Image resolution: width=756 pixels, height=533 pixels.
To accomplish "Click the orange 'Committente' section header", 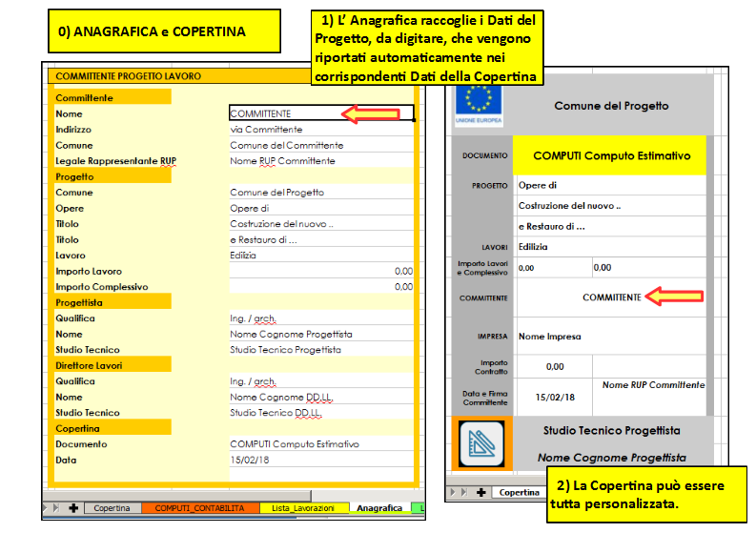I will coord(112,97).
